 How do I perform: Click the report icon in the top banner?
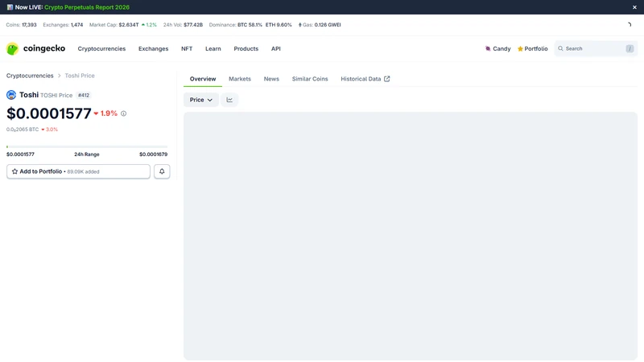click(10, 7)
